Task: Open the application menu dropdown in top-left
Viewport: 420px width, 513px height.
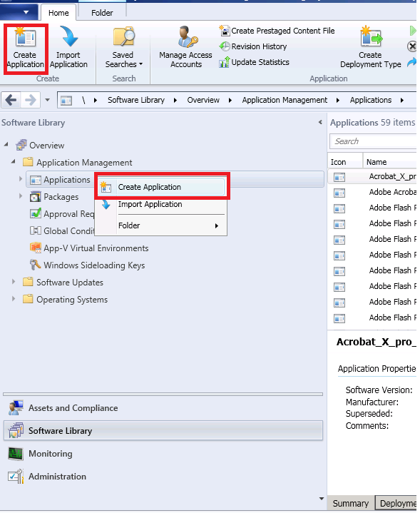Action: click(x=19, y=12)
